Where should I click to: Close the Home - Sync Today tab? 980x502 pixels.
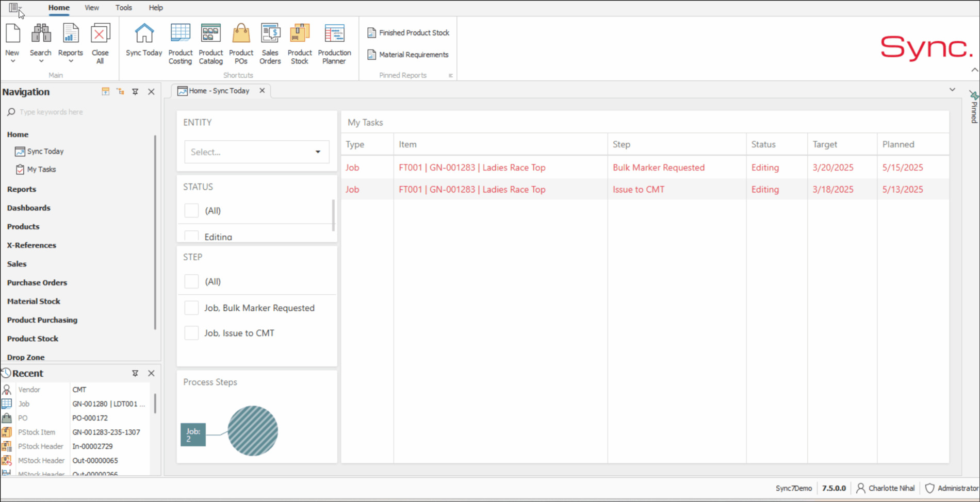coord(262,91)
